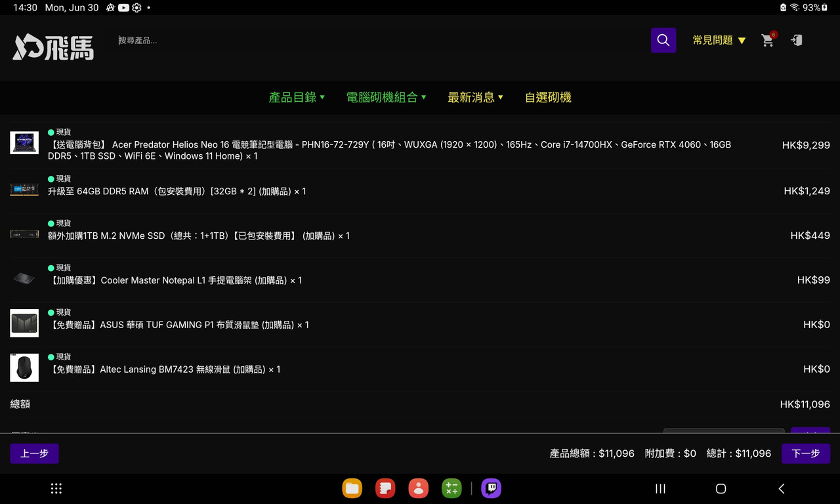Tap the Wi-Fi status icon
The width and height of the screenshot is (840, 504).
point(794,8)
